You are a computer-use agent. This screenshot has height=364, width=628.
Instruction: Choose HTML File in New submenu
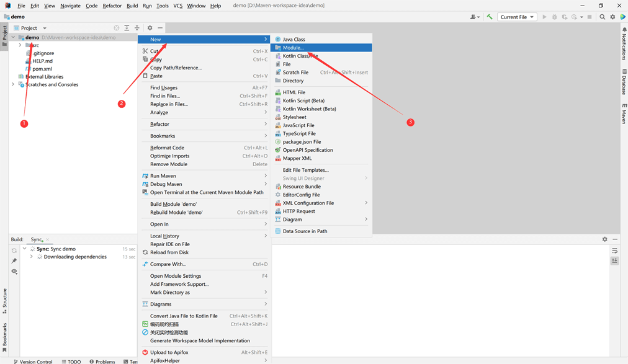click(321, 92)
